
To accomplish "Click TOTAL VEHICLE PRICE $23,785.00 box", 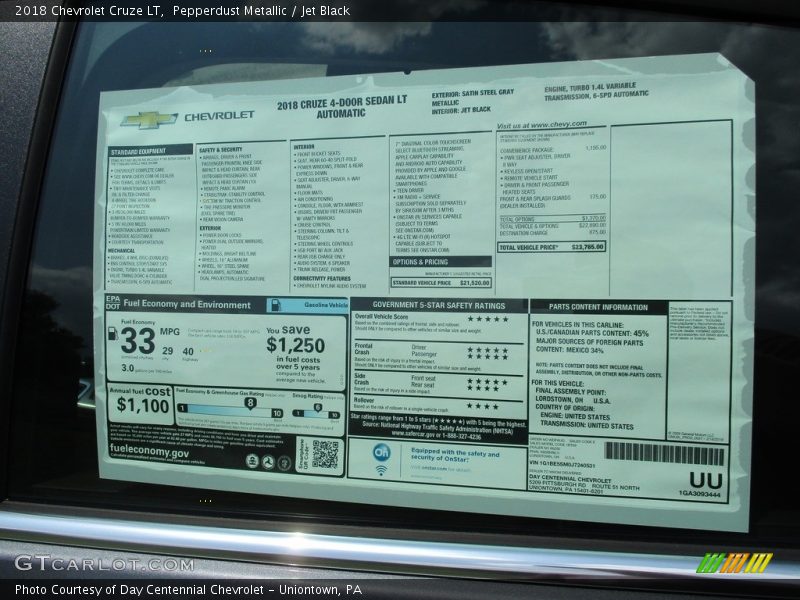I will 552,247.
